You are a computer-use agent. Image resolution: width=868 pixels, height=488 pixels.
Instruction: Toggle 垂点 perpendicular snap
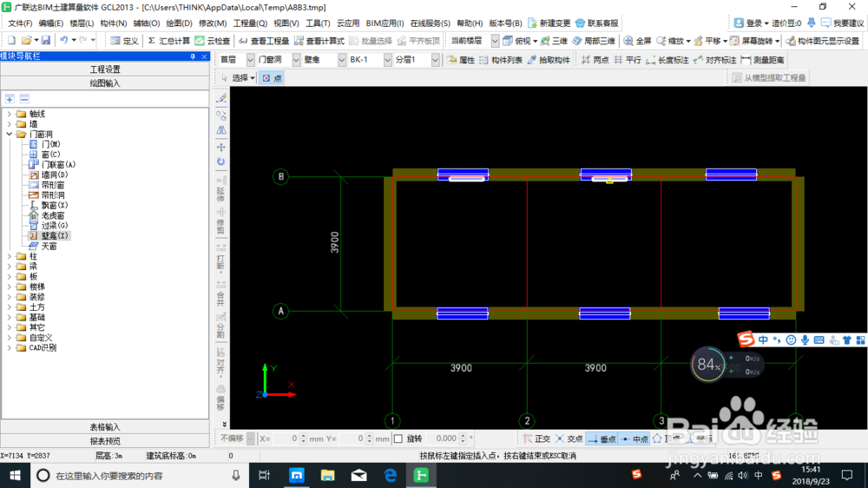pos(602,439)
